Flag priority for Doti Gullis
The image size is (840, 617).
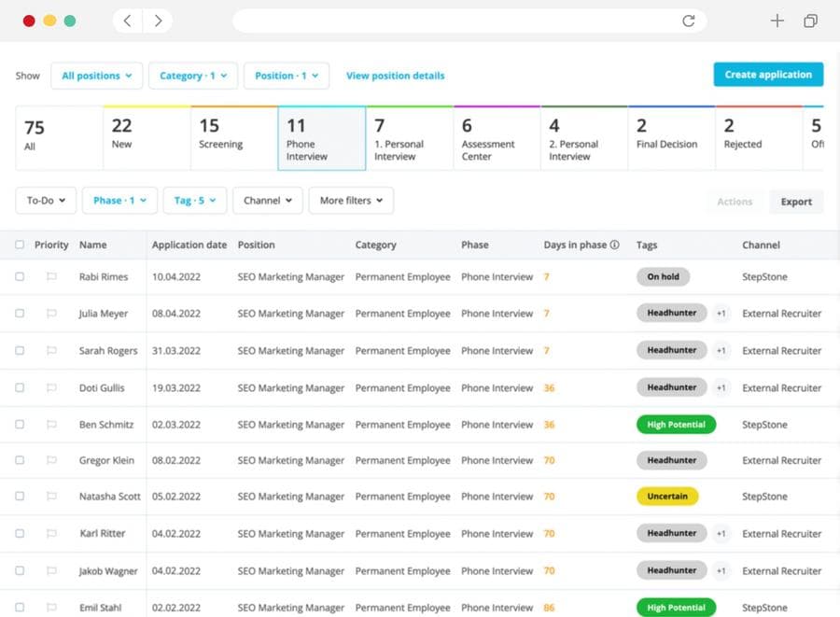point(51,387)
